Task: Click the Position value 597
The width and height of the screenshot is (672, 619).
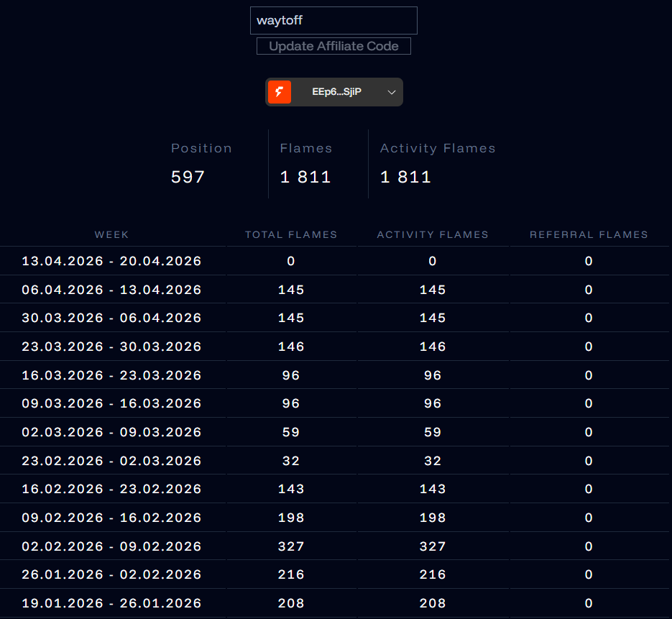Action: [x=188, y=177]
